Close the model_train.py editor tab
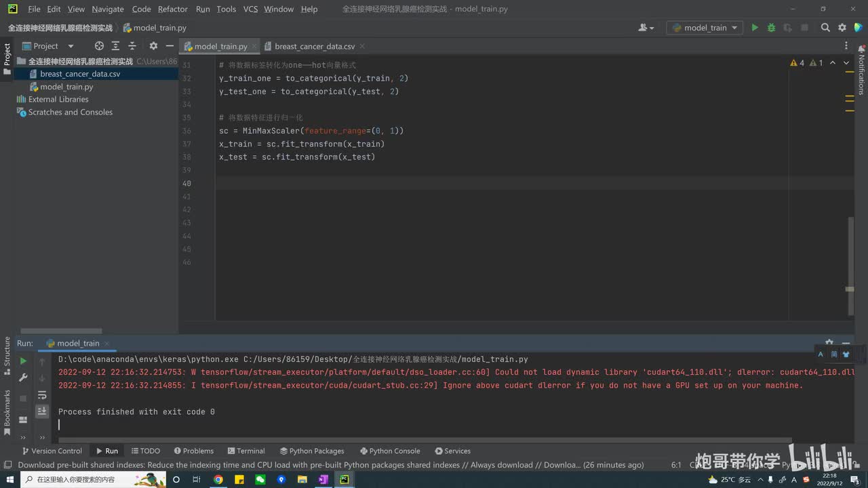Screen dimensions: 868x488 [254, 46]
